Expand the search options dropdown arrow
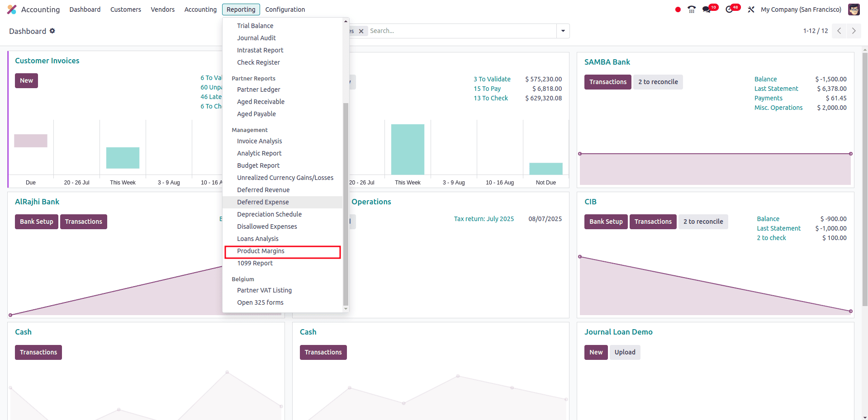This screenshot has height=420, width=868. coord(563,31)
